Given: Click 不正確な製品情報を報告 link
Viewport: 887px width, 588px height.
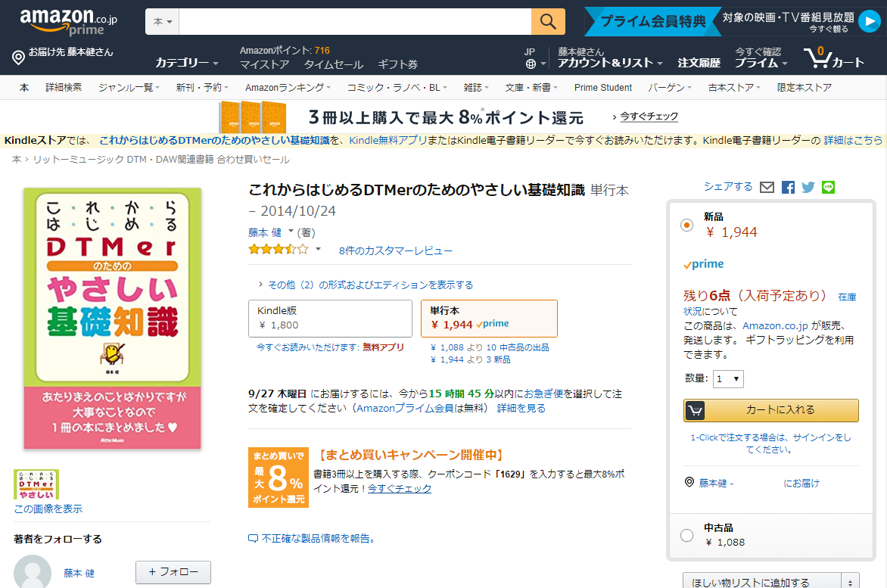Looking at the screenshot, I should pyautogui.click(x=318, y=538).
